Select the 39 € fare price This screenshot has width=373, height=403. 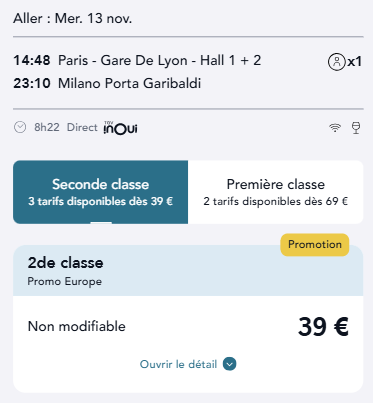(323, 326)
